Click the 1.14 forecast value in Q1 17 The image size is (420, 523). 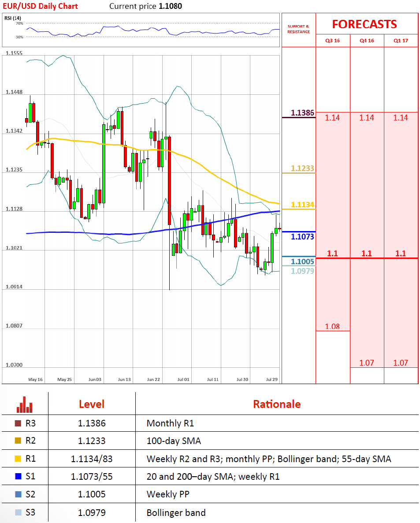tap(401, 118)
